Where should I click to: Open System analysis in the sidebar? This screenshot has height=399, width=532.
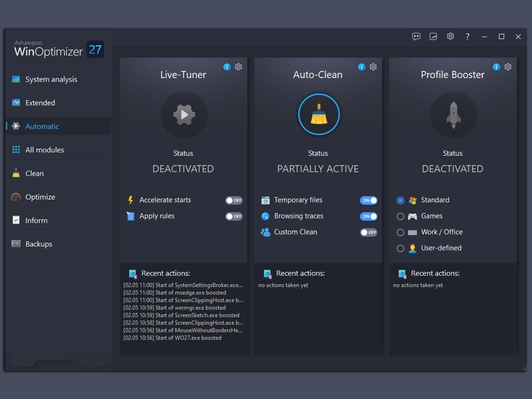pyautogui.click(x=51, y=79)
